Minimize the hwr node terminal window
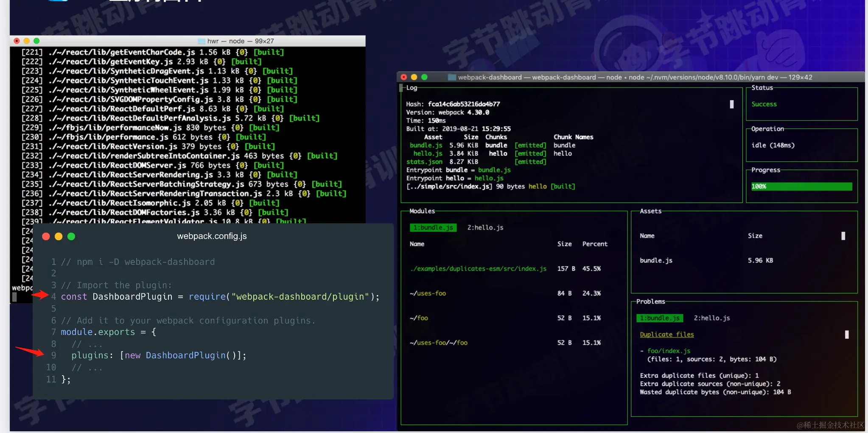 [x=26, y=41]
